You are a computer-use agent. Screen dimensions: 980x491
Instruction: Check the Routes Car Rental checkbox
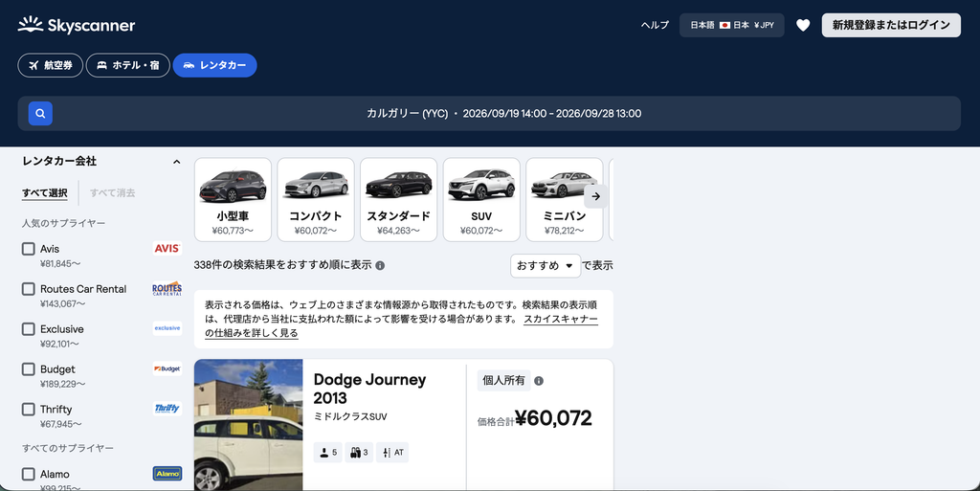(28, 289)
